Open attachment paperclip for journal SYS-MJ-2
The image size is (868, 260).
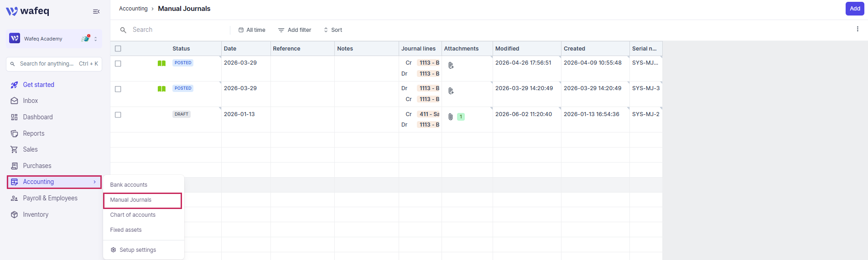click(x=451, y=117)
